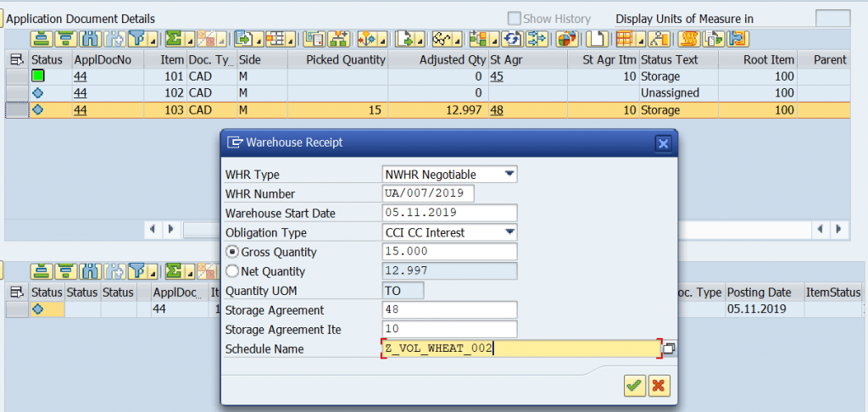Viewport: 868px width, 412px height.
Task: Click the Sort Descending icon in the lower toolbar
Action: (66, 270)
